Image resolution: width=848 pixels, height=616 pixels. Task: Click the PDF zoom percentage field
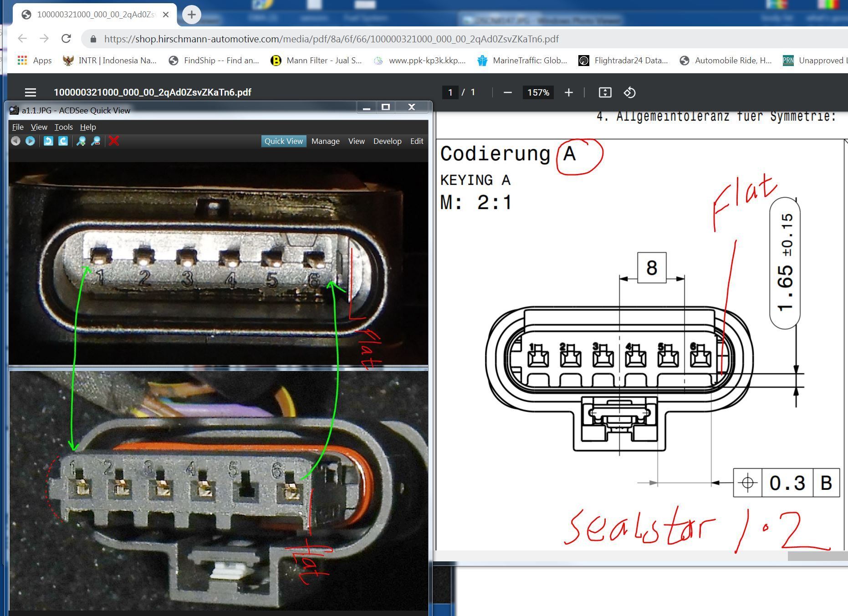tap(538, 92)
